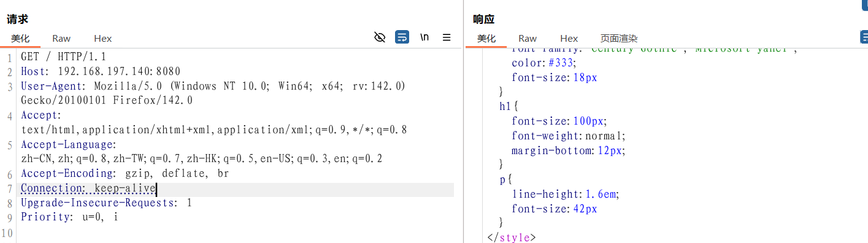The image size is (868, 243).
Task: Switch to Hex tab in request panel
Action: 103,38
